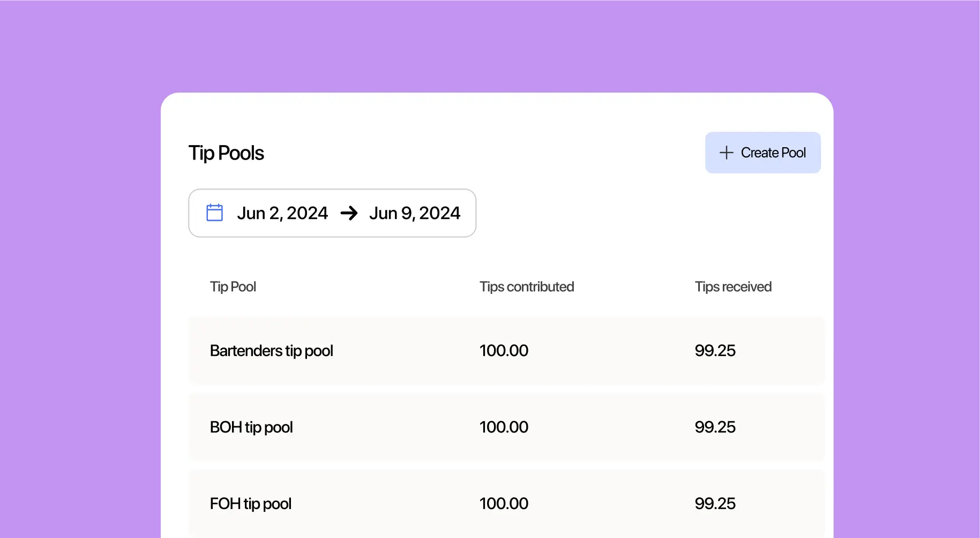Image resolution: width=980 pixels, height=538 pixels.
Task: Open the BOH tip pool row
Action: (506, 427)
